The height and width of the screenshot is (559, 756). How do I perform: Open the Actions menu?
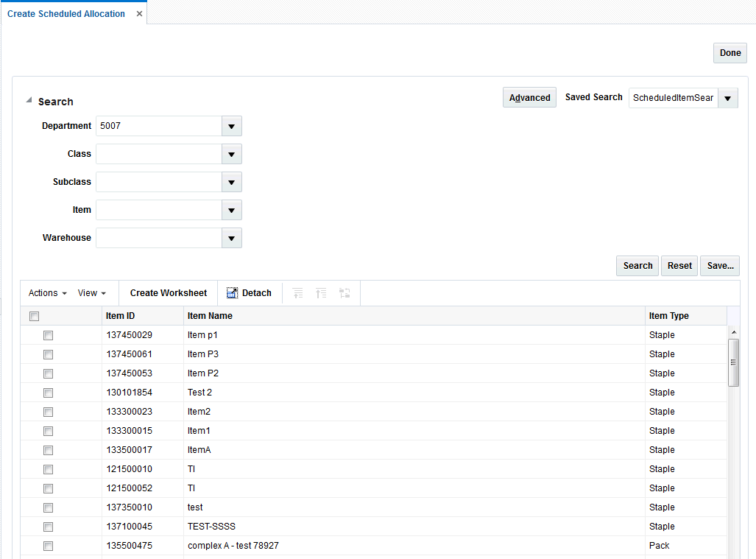point(46,292)
